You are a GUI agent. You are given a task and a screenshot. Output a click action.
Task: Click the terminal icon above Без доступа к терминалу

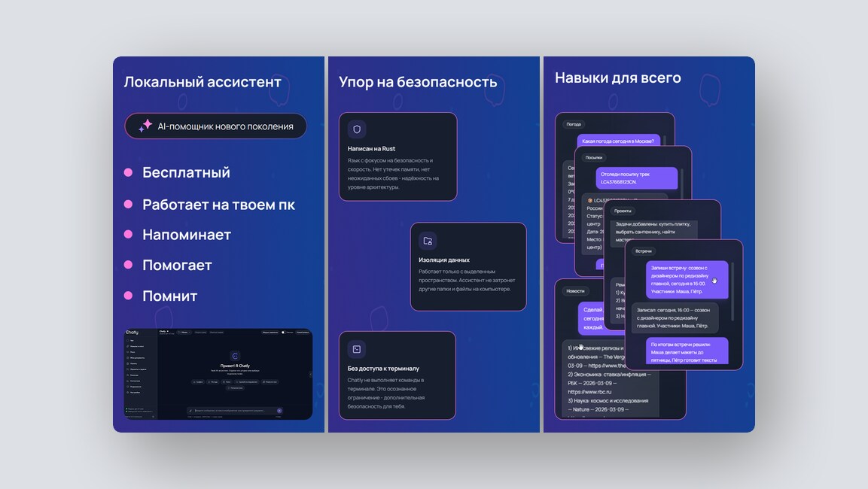357,349
